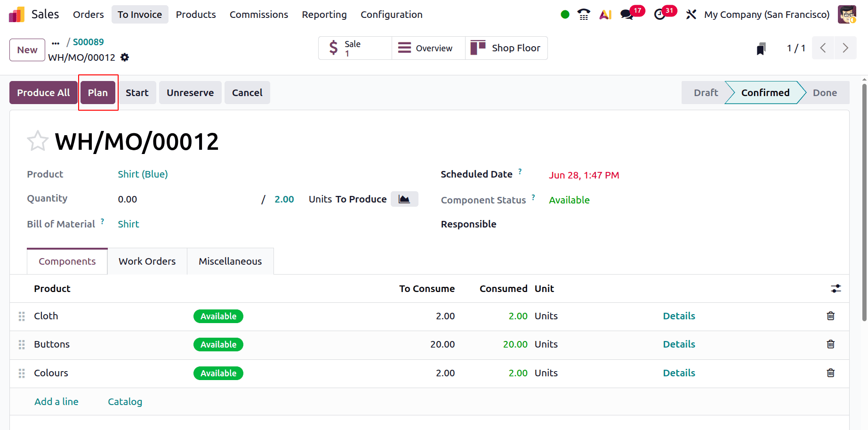Open the Products menu

pyautogui.click(x=196, y=15)
